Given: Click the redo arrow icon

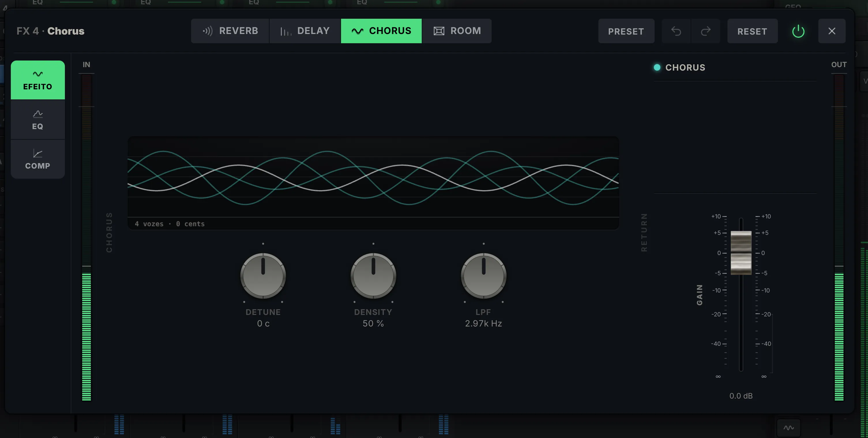Looking at the screenshot, I should (x=706, y=31).
